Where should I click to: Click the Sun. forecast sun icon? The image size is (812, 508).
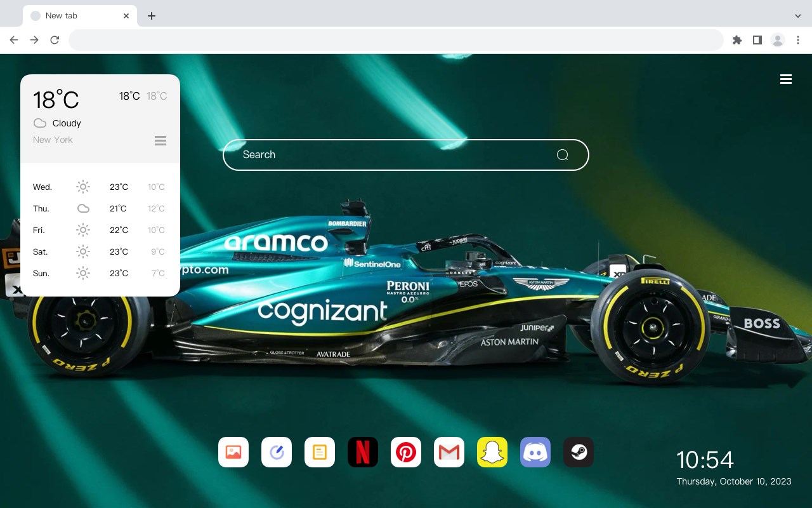point(83,273)
